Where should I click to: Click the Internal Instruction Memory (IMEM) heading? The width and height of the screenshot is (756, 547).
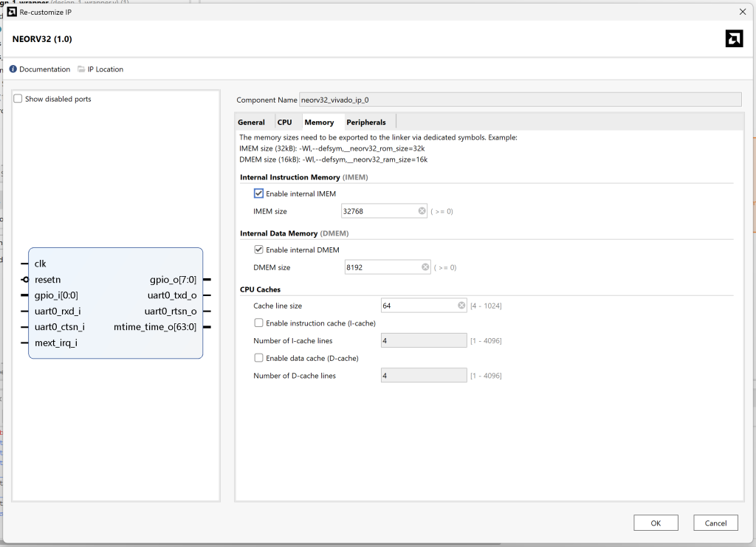click(x=303, y=177)
